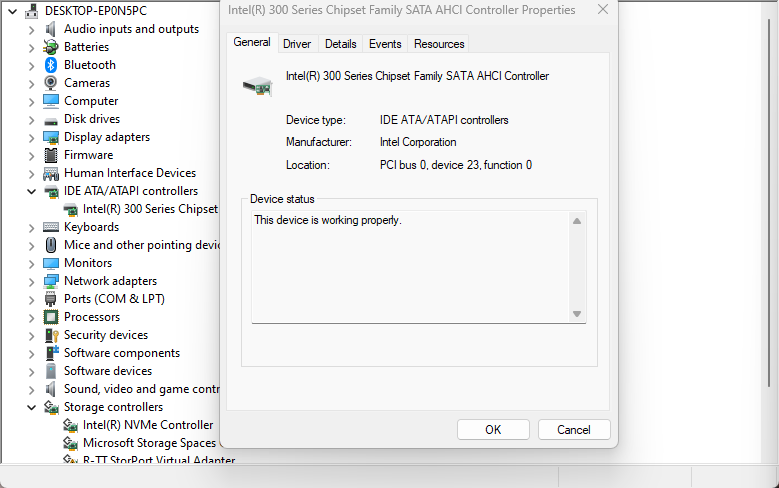Select the Cameras tree item label
This screenshot has width=779, height=488.
click(x=87, y=83)
